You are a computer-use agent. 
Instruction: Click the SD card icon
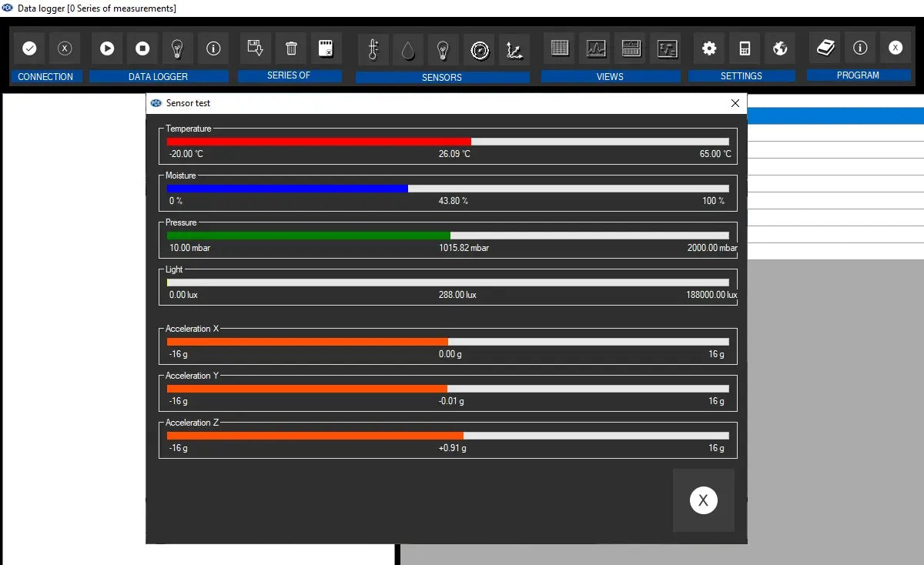click(x=326, y=48)
